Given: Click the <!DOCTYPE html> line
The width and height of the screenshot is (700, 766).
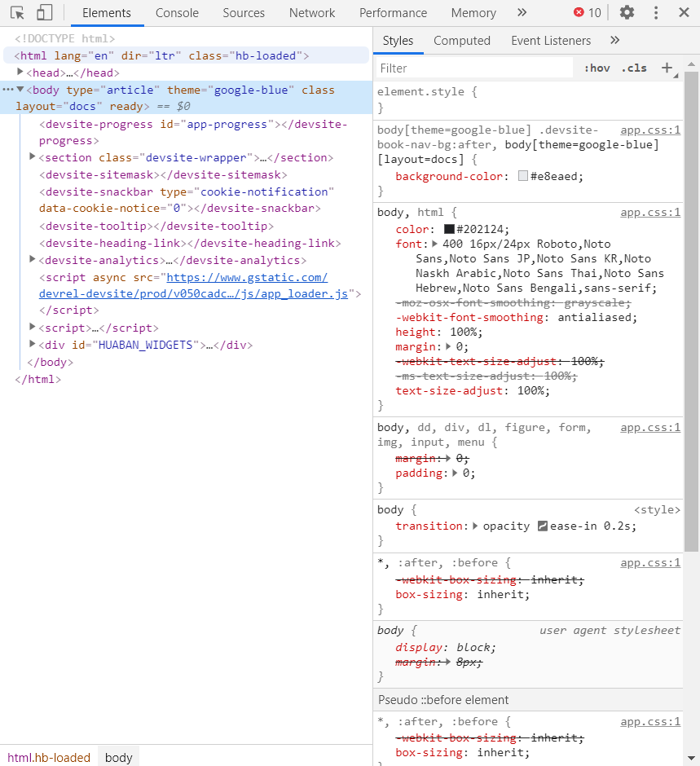Looking at the screenshot, I should [64, 38].
